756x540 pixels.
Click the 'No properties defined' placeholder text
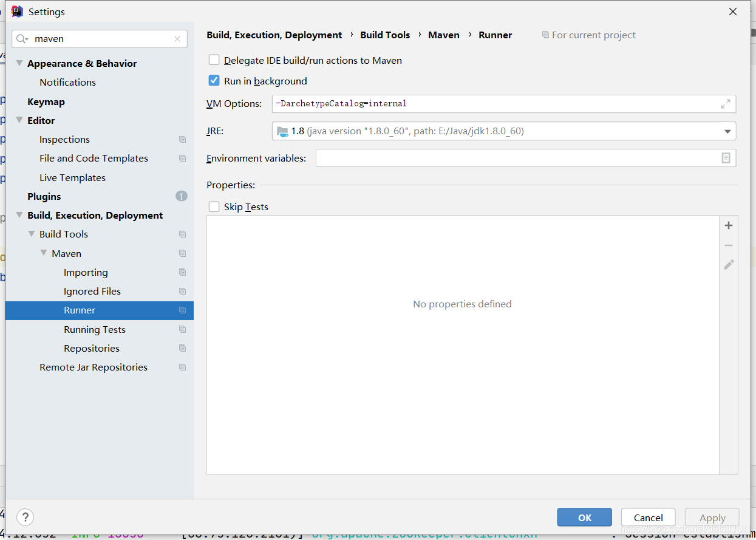click(x=462, y=304)
